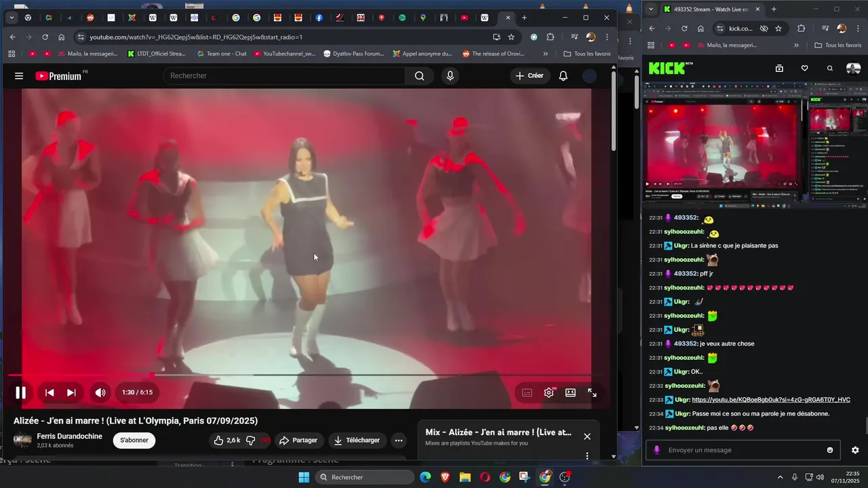Start YouTube voice search microphone
This screenshot has height=488, width=868.
click(450, 76)
